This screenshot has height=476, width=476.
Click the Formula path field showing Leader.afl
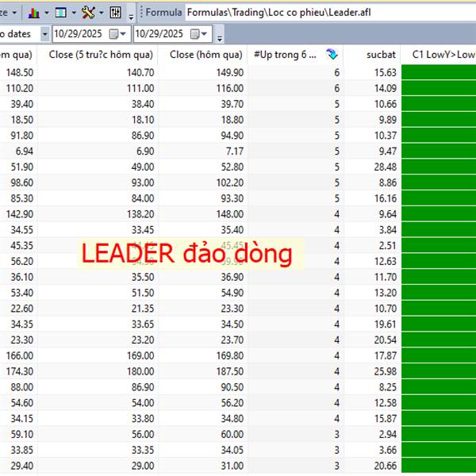tap(330, 13)
